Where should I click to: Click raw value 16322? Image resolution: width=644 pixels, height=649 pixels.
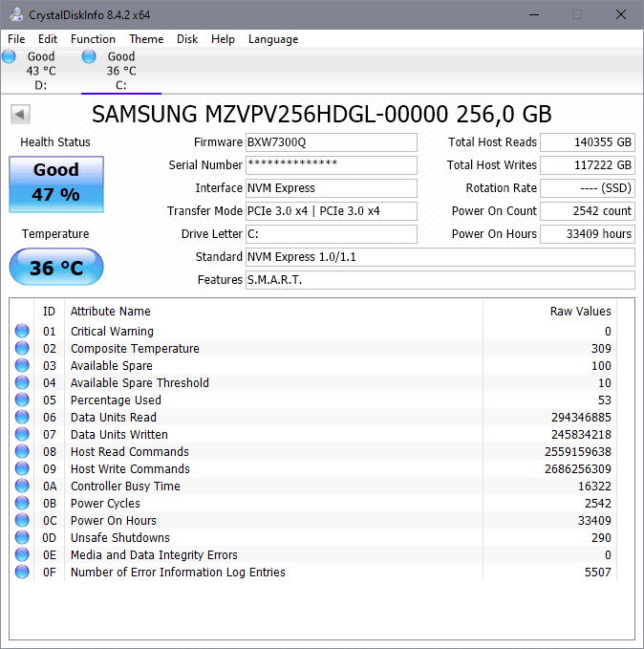[x=594, y=486]
